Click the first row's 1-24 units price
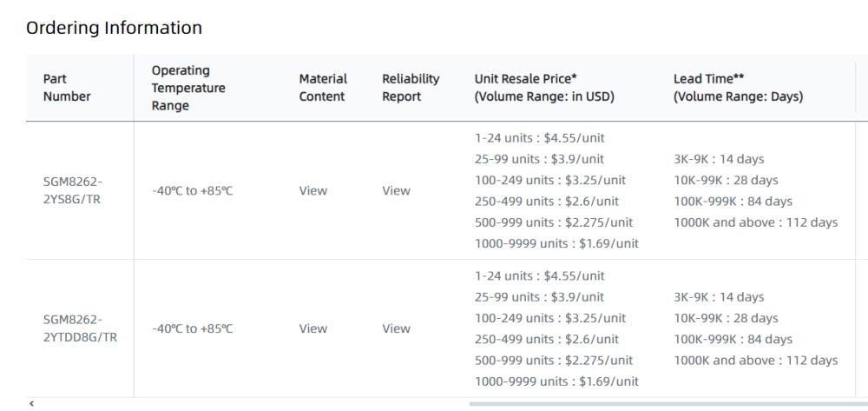The image size is (868, 411). pos(539,138)
